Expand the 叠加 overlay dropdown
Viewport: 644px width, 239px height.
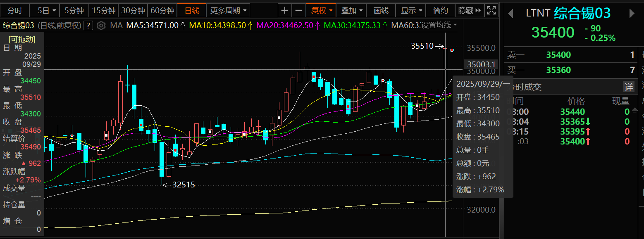352,10
